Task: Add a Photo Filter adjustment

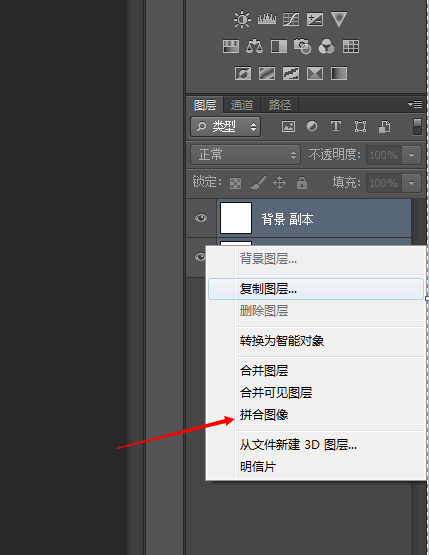Action: coord(302,46)
